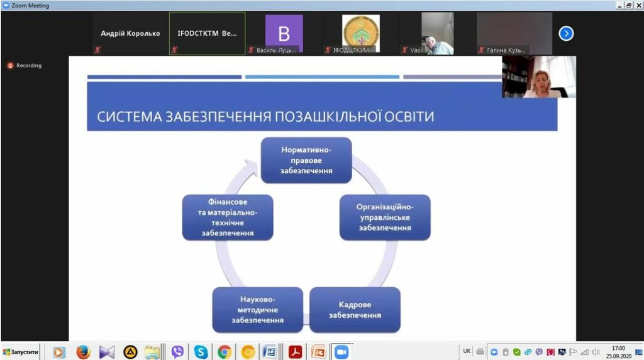Open Firefox from the taskbar
The height and width of the screenshot is (360, 644).
84,352
